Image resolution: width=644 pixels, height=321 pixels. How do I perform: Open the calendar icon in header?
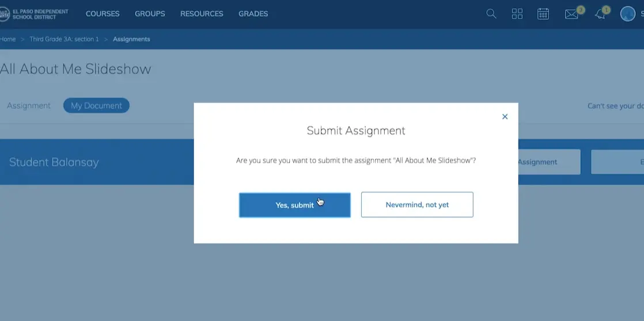(x=543, y=14)
